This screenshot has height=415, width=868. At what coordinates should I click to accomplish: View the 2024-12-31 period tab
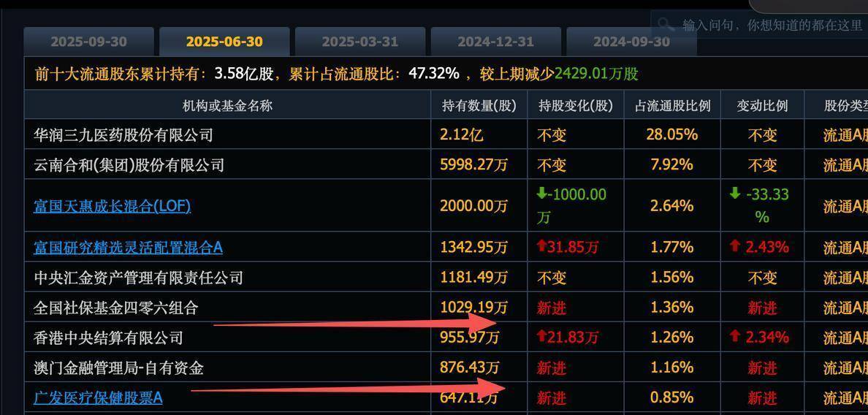pyautogui.click(x=495, y=42)
